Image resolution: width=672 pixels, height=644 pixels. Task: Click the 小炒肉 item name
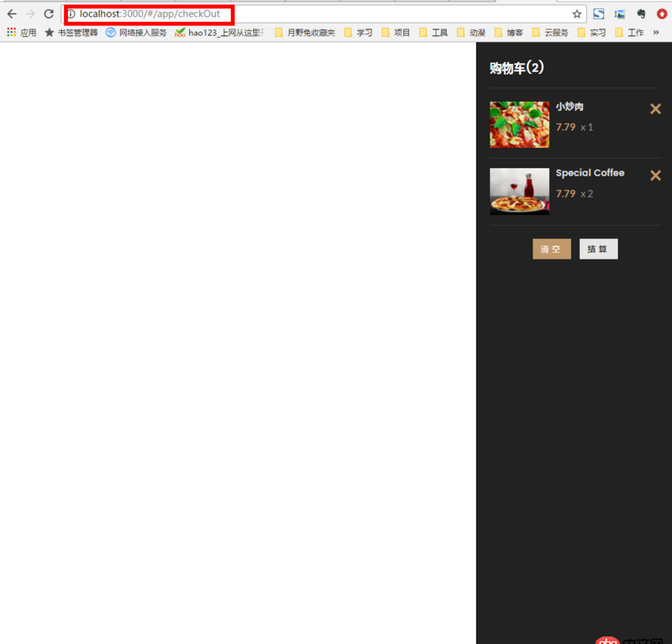pos(570,107)
